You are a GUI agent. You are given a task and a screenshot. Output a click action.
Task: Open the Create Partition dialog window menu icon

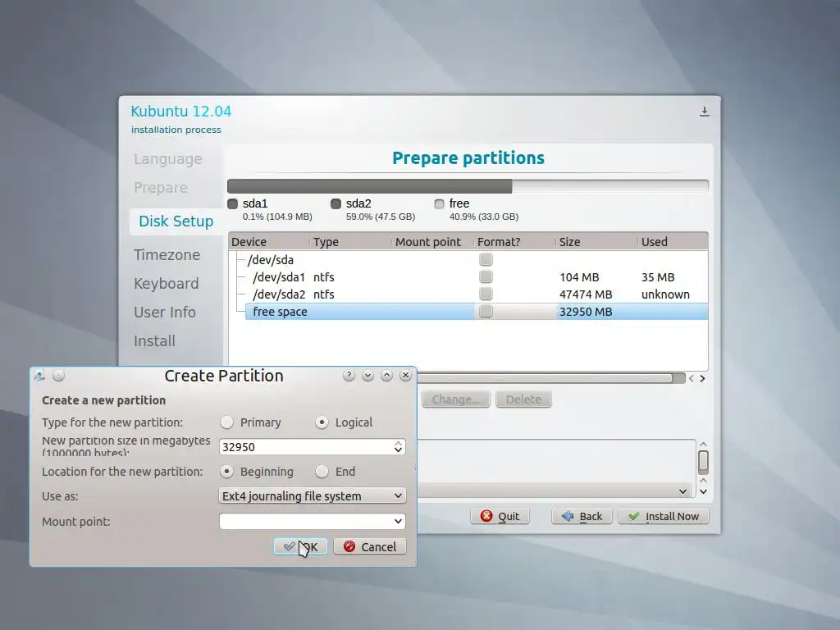pyautogui.click(x=39, y=376)
